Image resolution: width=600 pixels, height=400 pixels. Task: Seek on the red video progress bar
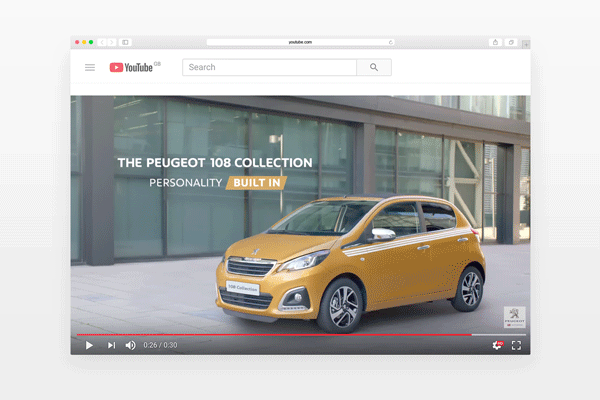coord(301,335)
